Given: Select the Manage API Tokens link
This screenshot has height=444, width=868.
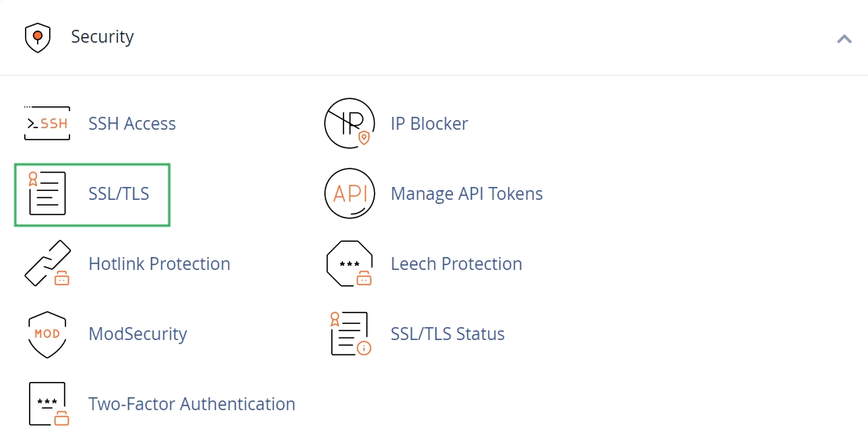Looking at the screenshot, I should pyautogui.click(x=467, y=193).
